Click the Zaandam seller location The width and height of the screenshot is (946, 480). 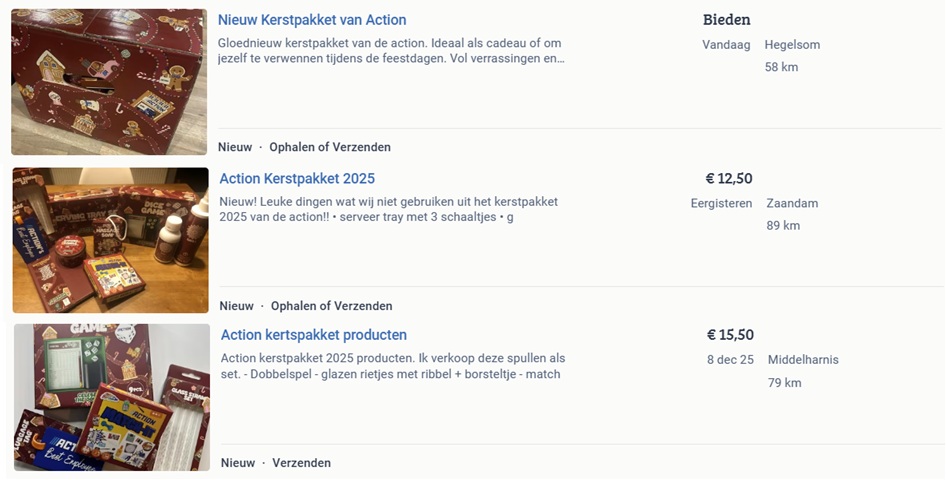[x=792, y=203]
